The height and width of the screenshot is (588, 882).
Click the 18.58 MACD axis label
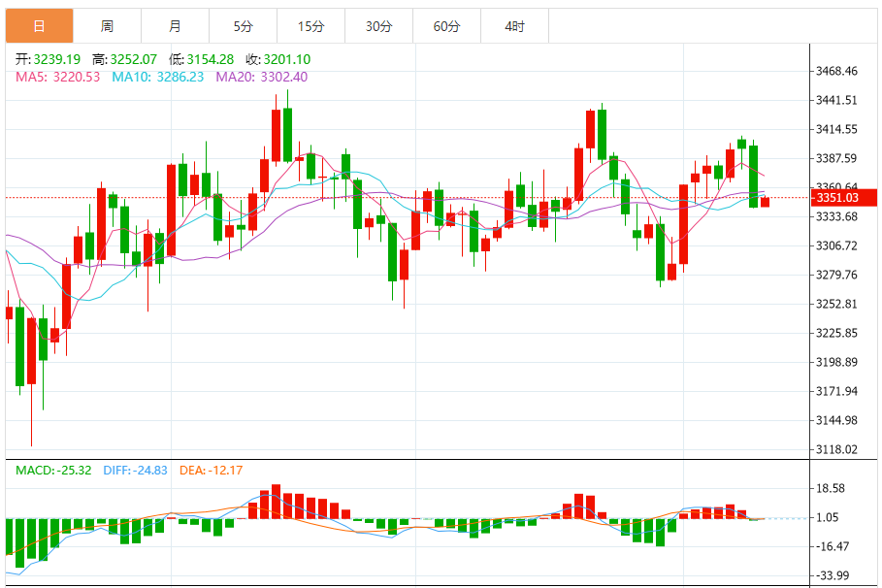click(831, 488)
